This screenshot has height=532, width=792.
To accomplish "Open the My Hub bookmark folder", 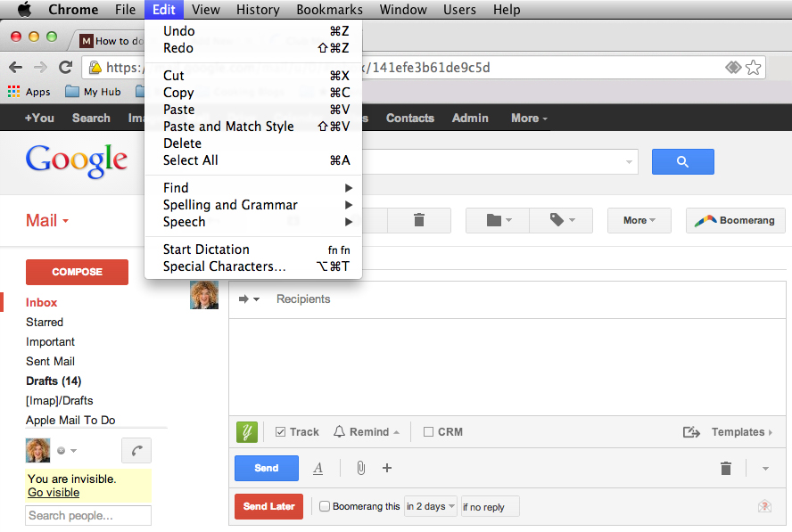I will (x=94, y=92).
